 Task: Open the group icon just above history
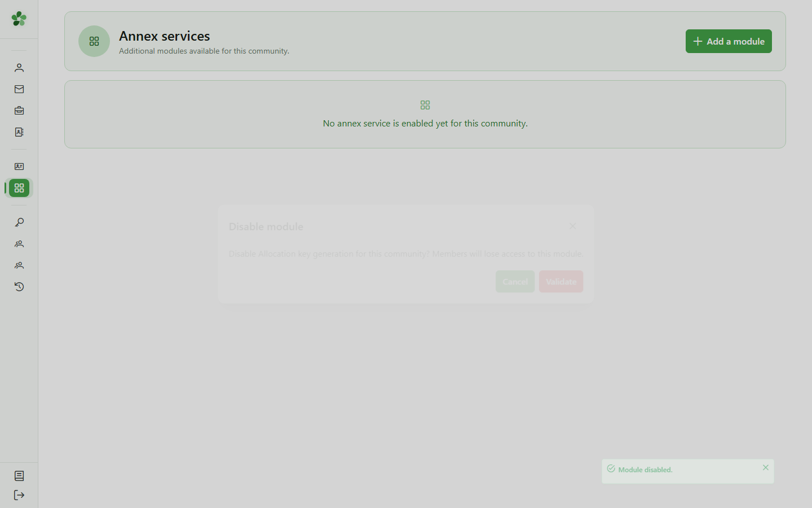[x=19, y=265]
